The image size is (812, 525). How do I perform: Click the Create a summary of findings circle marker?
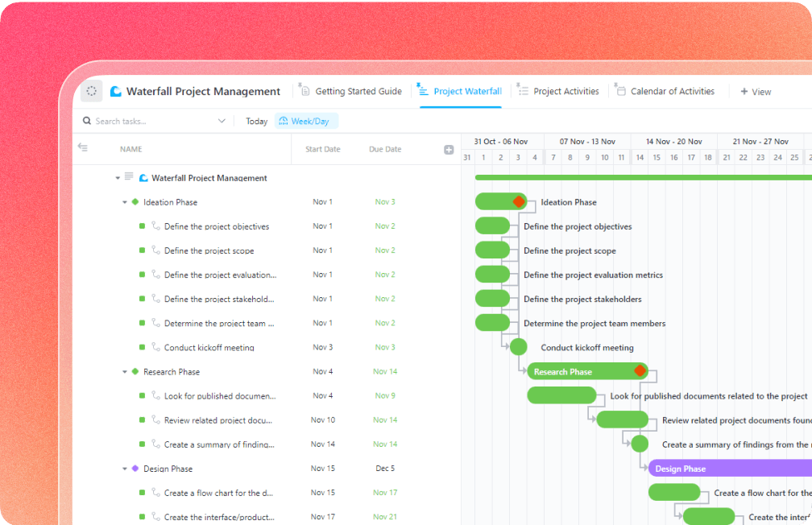coord(640,444)
